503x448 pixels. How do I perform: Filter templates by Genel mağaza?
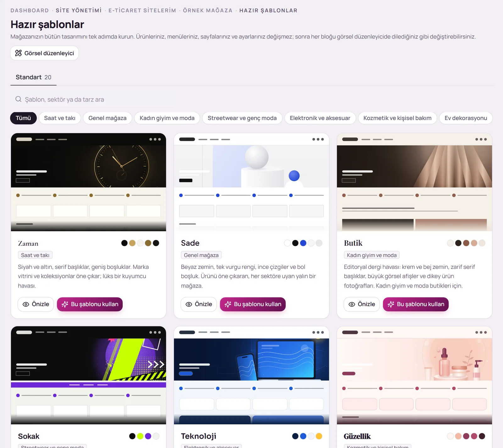108,118
